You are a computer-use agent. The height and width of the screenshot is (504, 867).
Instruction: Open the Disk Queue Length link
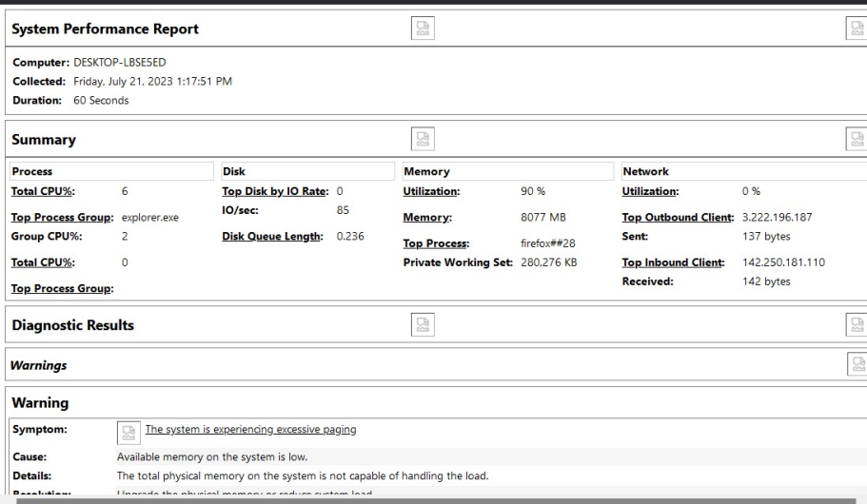click(x=274, y=236)
